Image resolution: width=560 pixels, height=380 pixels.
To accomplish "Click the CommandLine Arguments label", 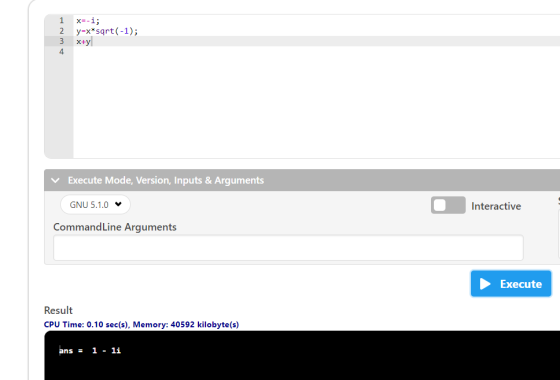I will click(x=115, y=227).
